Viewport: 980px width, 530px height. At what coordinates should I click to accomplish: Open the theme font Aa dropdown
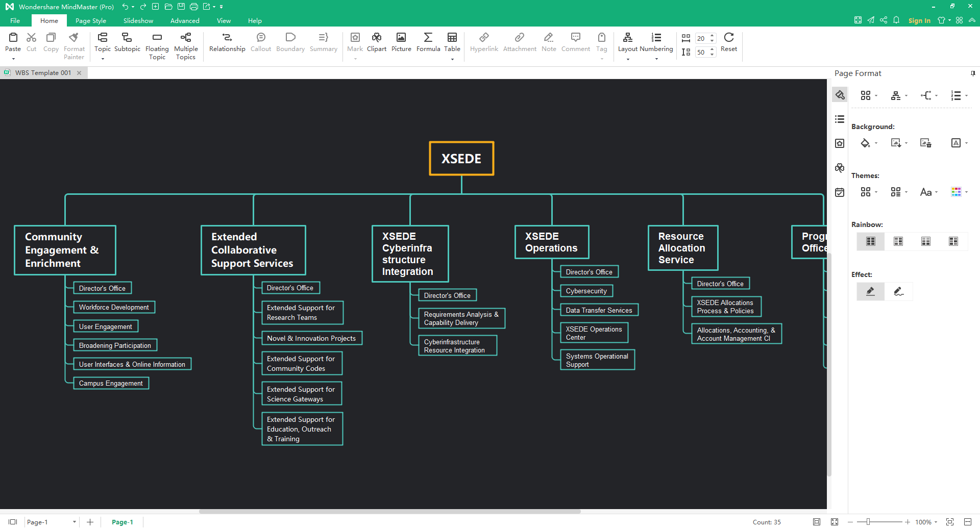coord(929,192)
